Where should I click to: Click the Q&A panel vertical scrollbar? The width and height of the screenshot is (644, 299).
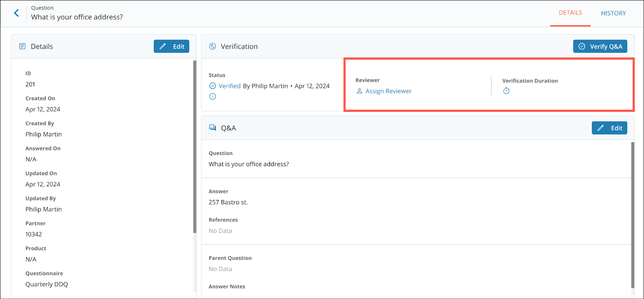(633, 215)
